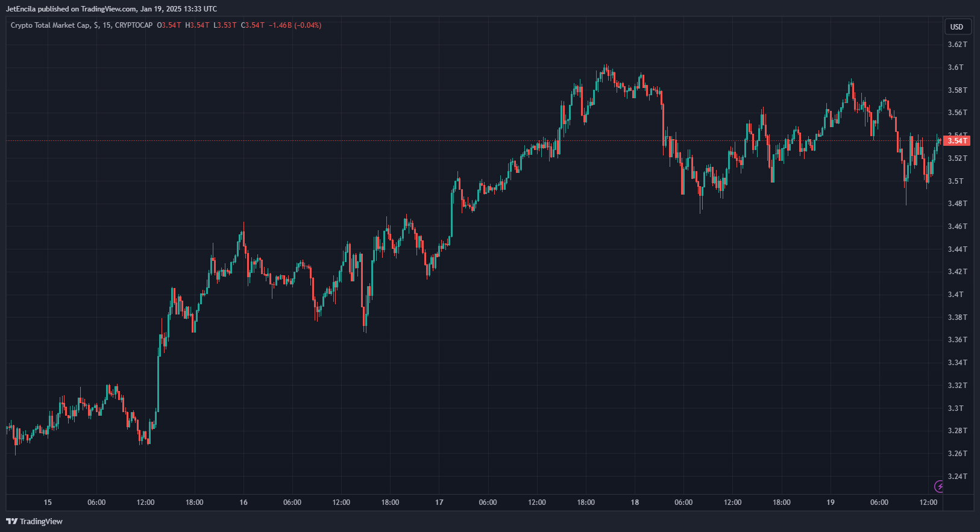Click the JetEncila published header text
This screenshot has height=532, width=980.
click(x=111, y=9)
